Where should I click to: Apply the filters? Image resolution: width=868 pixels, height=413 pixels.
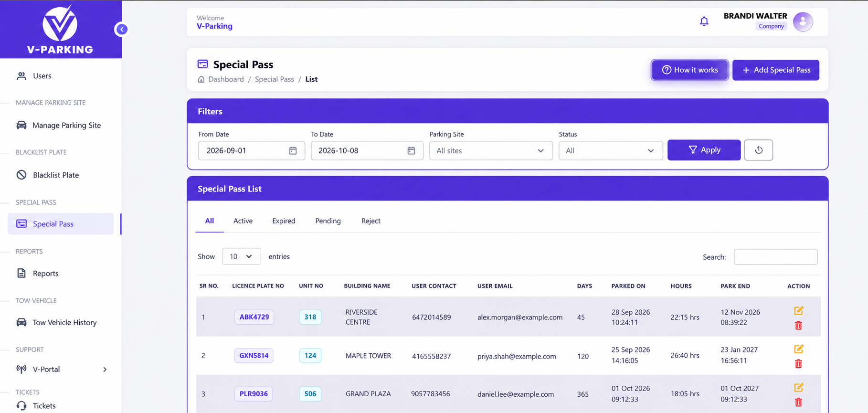point(704,150)
